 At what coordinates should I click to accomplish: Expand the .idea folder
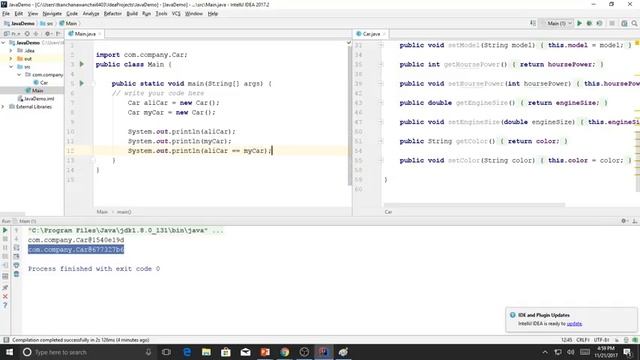pyautogui.click(x=11, y=51)
